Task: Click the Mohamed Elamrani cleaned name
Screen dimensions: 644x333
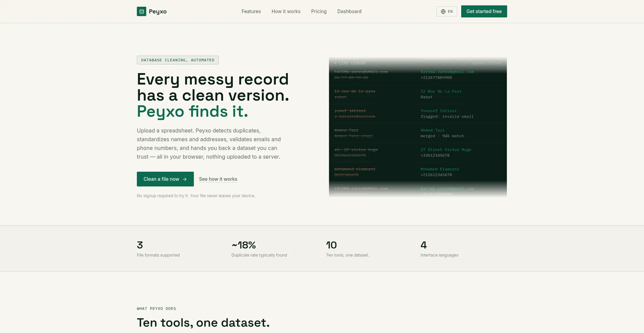Action: (440, 169)
